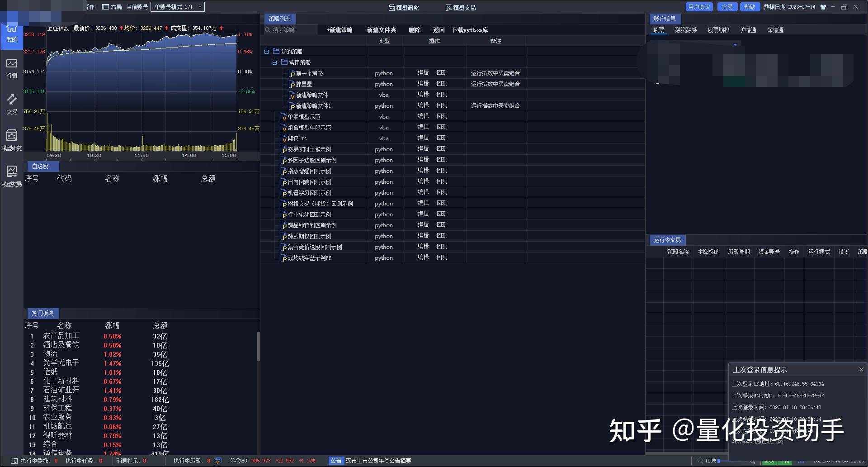This screenshot has width=868, height=467.
Task: Click the search magnifier in 策略列表 panel
Action: [269, 30]
